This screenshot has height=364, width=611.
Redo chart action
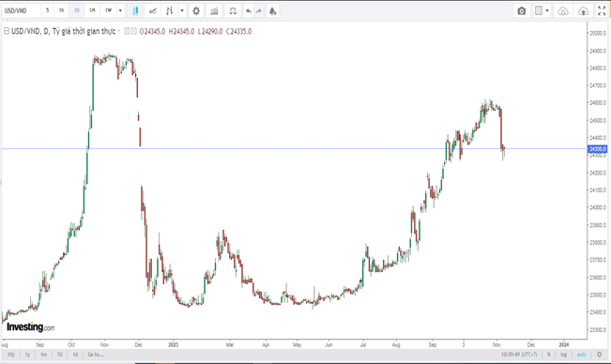(259, 11)
